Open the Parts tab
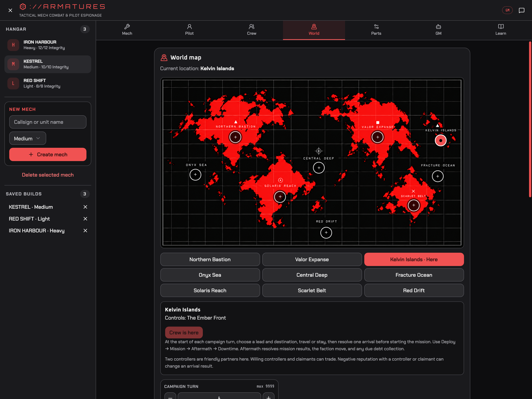 pyautogui.click(x=376, y=30)
